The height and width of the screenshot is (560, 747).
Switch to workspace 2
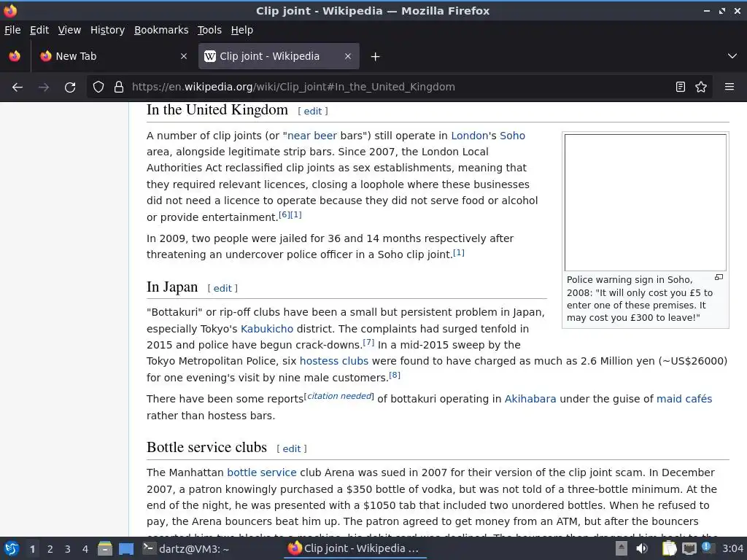50,549
